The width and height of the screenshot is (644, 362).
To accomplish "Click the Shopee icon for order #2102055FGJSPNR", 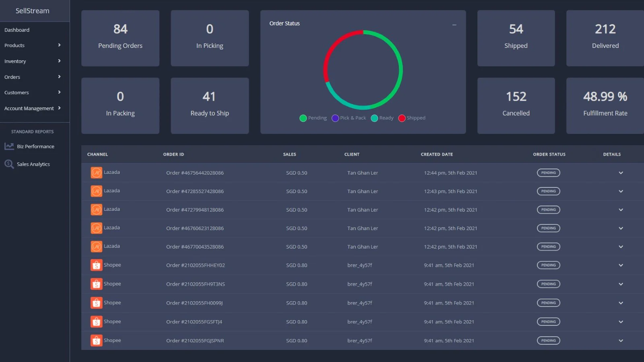I will (x=96, y=340).
